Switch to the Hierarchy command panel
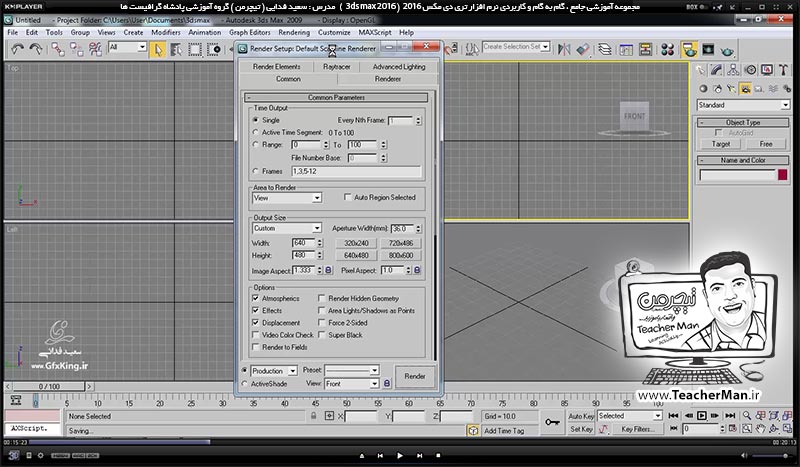Image resolution: width=800 pixels, height=467 pixels. click(x=733, y=70)
